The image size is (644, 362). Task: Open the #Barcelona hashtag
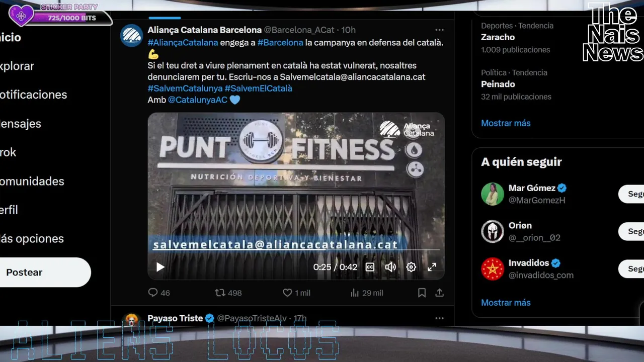point(280,43)
